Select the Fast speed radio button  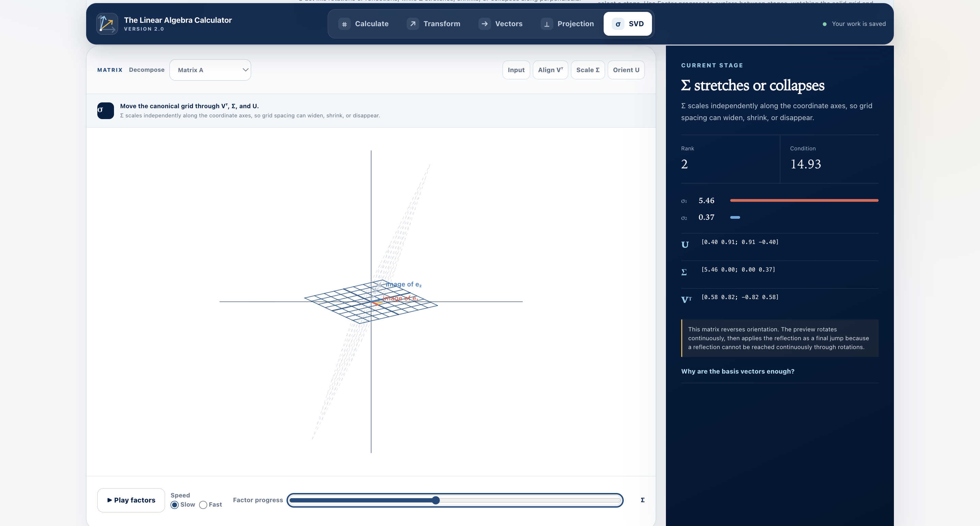pos(203,505)
